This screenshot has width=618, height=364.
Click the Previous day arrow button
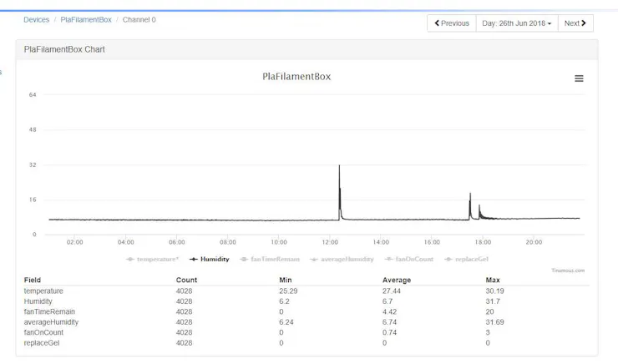tap(452, 23)
